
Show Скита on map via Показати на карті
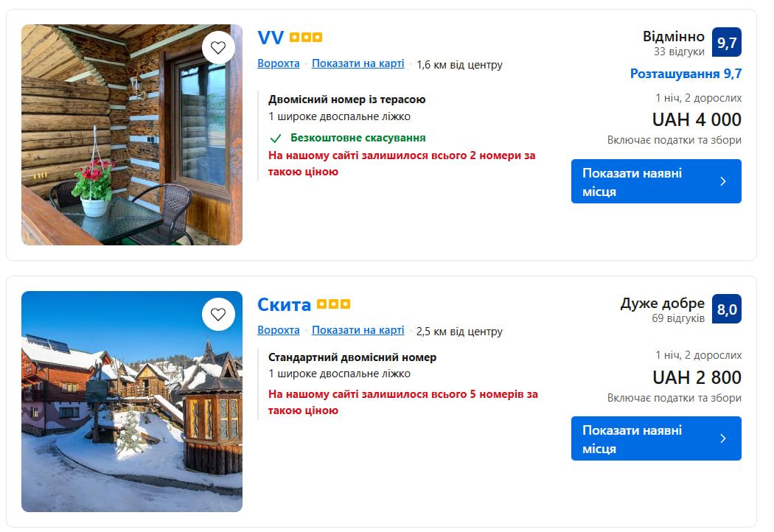point(358,330)
